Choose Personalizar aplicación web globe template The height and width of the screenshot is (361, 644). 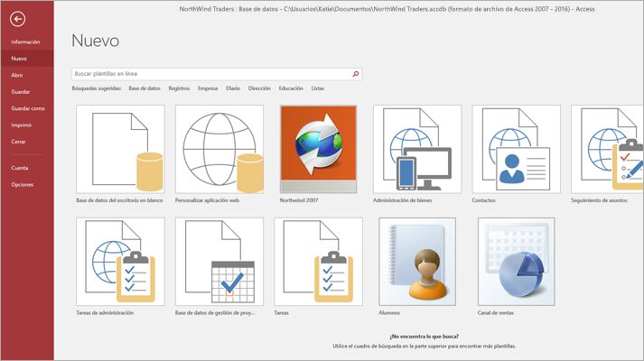[219, 149]
